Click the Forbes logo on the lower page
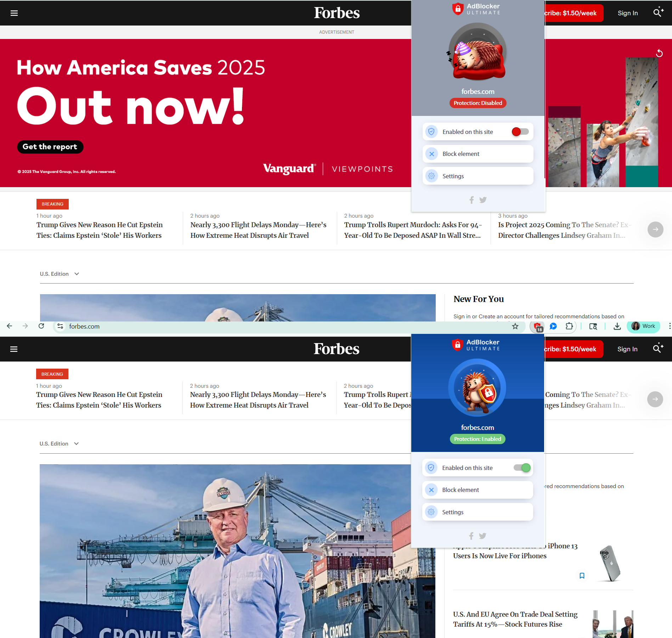The image size is (672, 638). pos(337,349)
